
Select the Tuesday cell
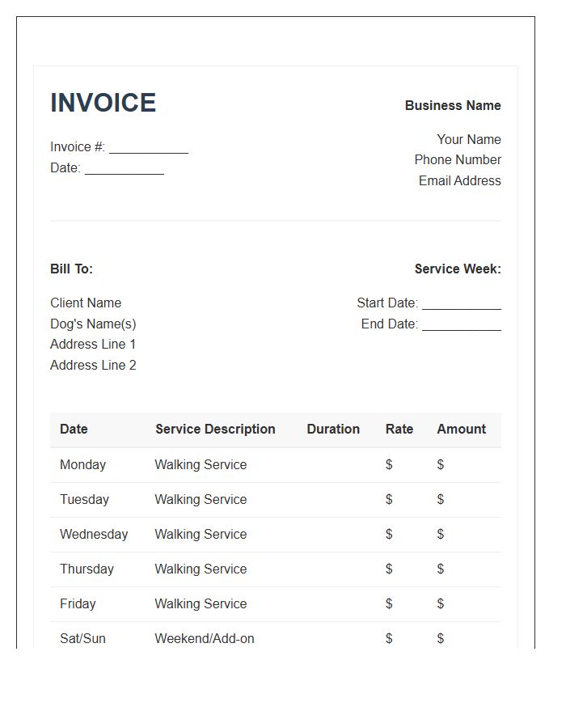point(84,500)
